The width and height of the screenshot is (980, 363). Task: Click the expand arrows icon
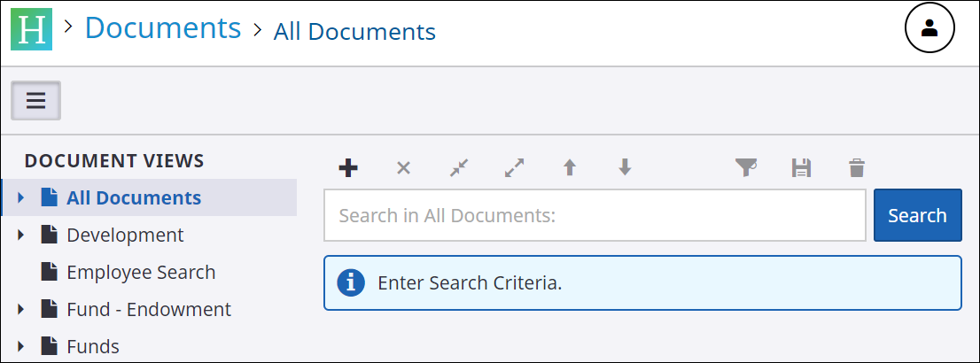click(x=514, y=167)
